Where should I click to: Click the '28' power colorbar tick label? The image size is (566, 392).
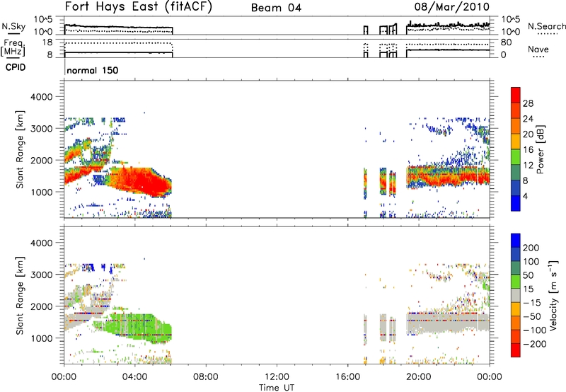coord(528,103)
